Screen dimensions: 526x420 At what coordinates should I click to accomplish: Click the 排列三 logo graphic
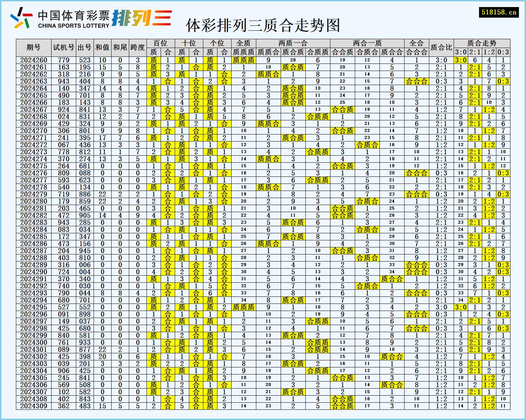point(142,18)
